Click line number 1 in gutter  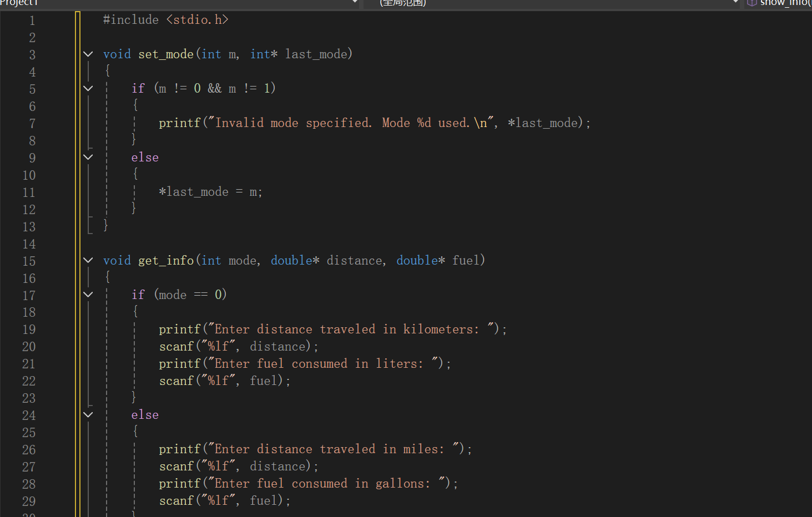pyautogui.click(x=32, y=21)
